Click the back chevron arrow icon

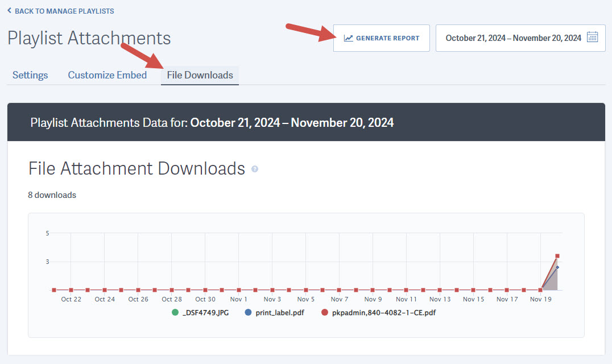click(x=9, y=11)
